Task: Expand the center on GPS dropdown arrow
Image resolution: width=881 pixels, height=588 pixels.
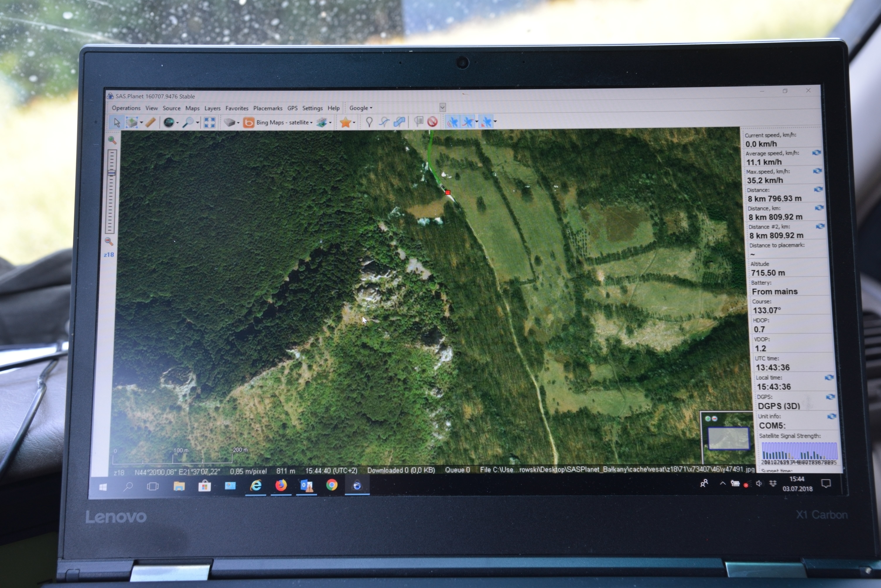Action: 495,122
